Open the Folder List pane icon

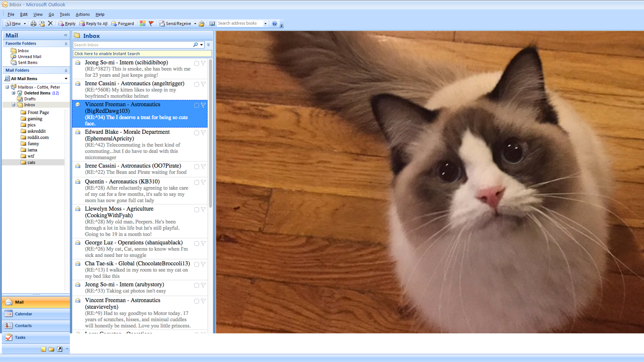click(x=51, y=349)
